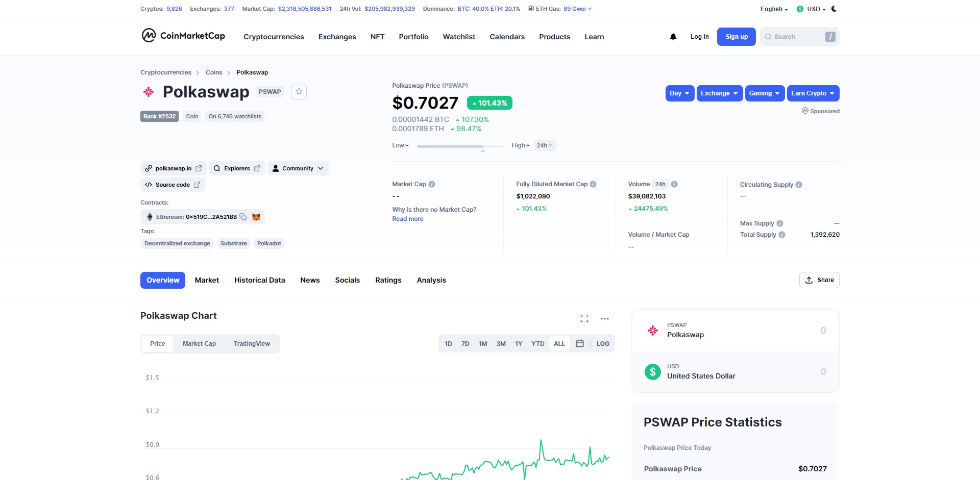Expand the chart to fullscreen
The width and height of the screenshot is (980, 480).
[584, 318]
